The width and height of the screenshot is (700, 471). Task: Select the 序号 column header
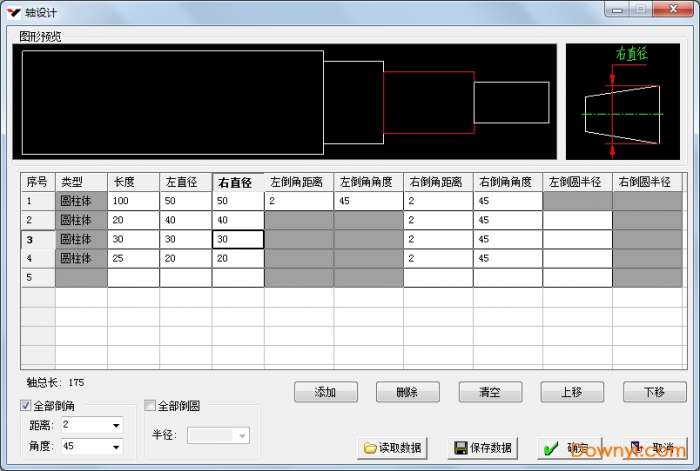[x=38, y=182]
